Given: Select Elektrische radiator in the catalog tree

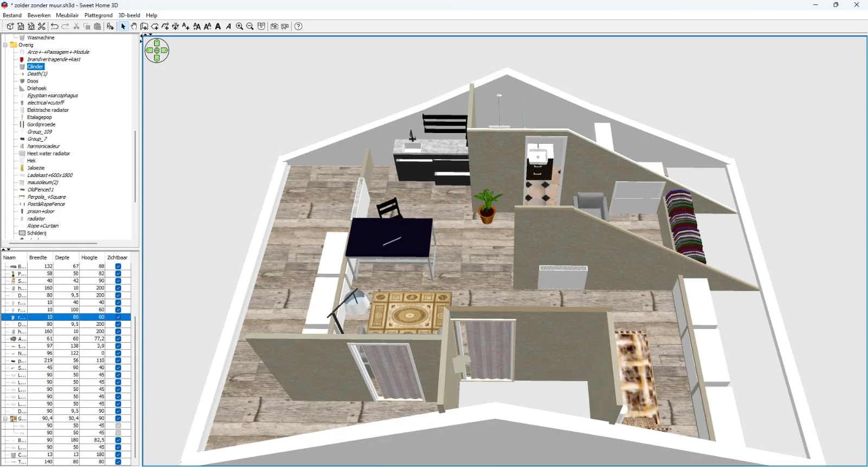Looking at the screenshot, I should tap(48, 110).
